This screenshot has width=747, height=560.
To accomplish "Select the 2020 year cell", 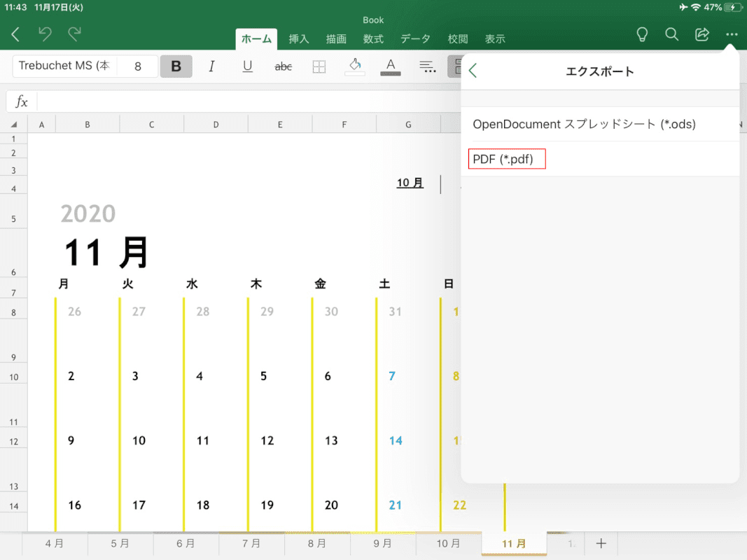I will point(88,213).
